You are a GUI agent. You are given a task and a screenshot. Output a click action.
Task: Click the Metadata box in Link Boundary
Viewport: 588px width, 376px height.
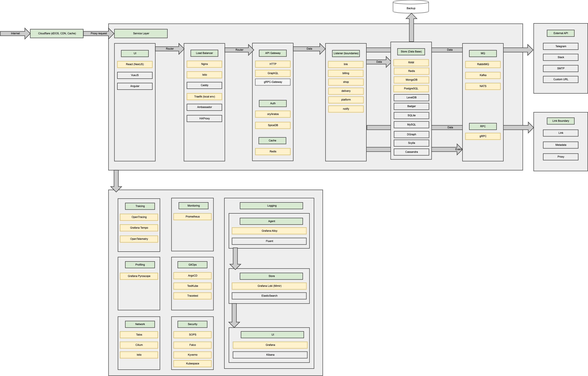561,145
